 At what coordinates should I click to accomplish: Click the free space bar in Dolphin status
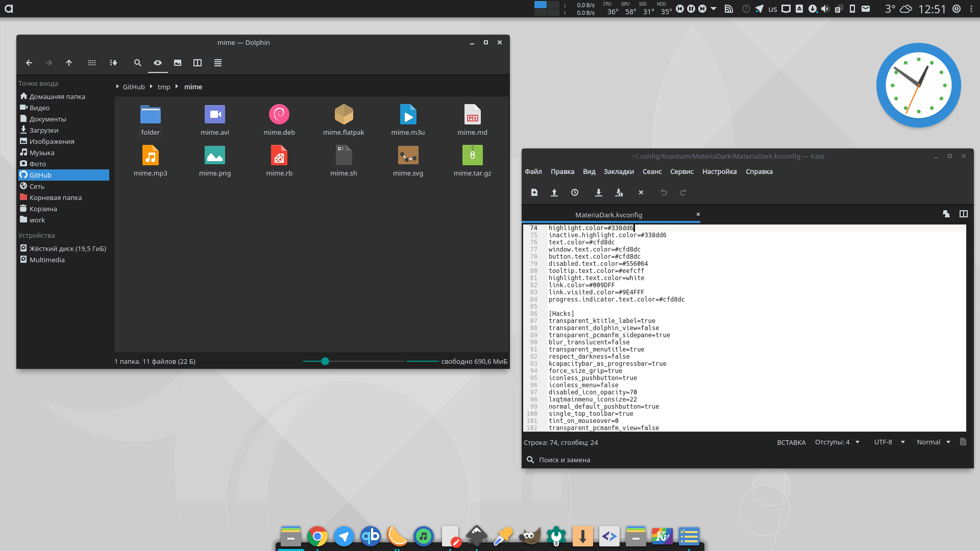click(423, 361)
